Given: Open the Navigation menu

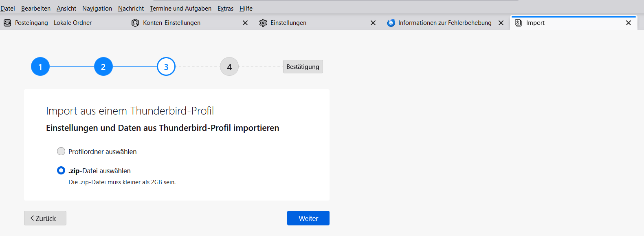Looking at the screenshot, I should tap(97, 8).
